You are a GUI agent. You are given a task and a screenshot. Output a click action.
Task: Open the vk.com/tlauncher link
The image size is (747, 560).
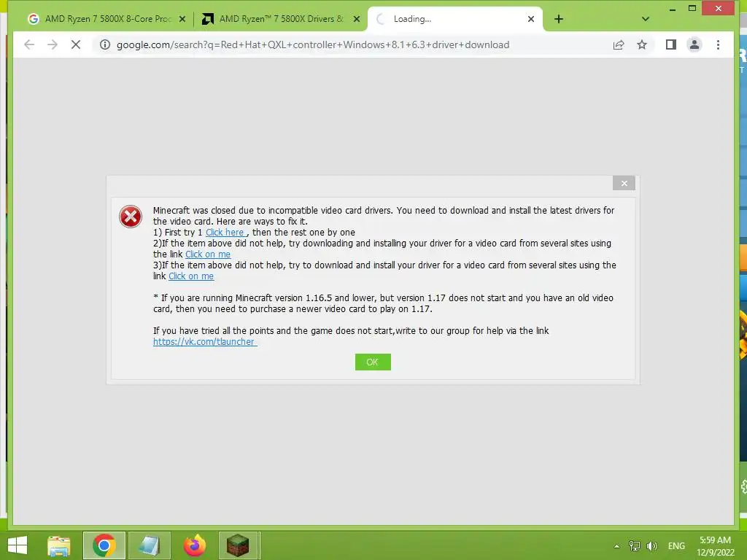(205, 342)
